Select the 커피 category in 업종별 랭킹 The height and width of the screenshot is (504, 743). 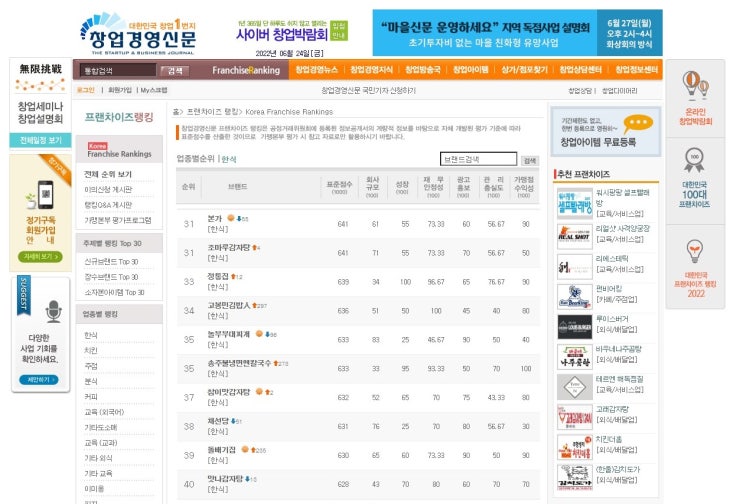coord(91,397)
